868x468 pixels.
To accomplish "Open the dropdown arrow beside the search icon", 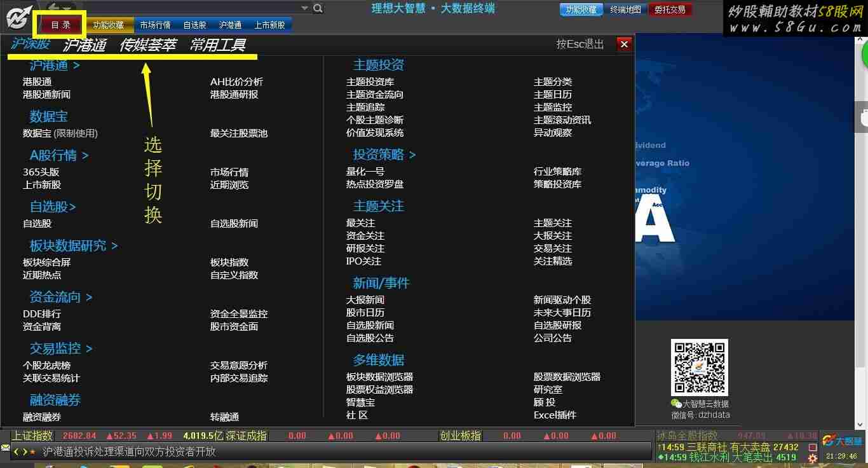I will tap(304, 8).
